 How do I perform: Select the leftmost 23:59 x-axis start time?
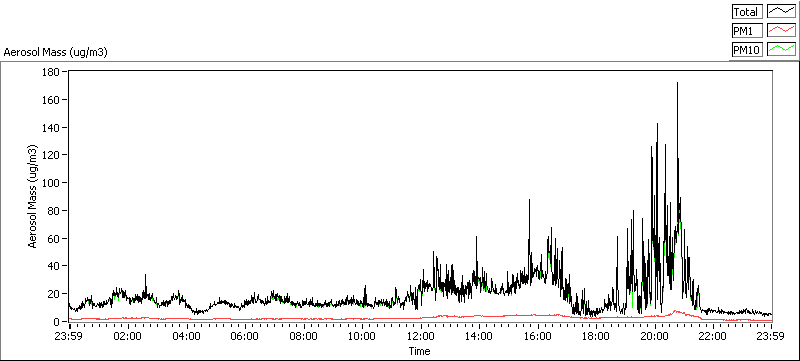[x=69, y=336]
